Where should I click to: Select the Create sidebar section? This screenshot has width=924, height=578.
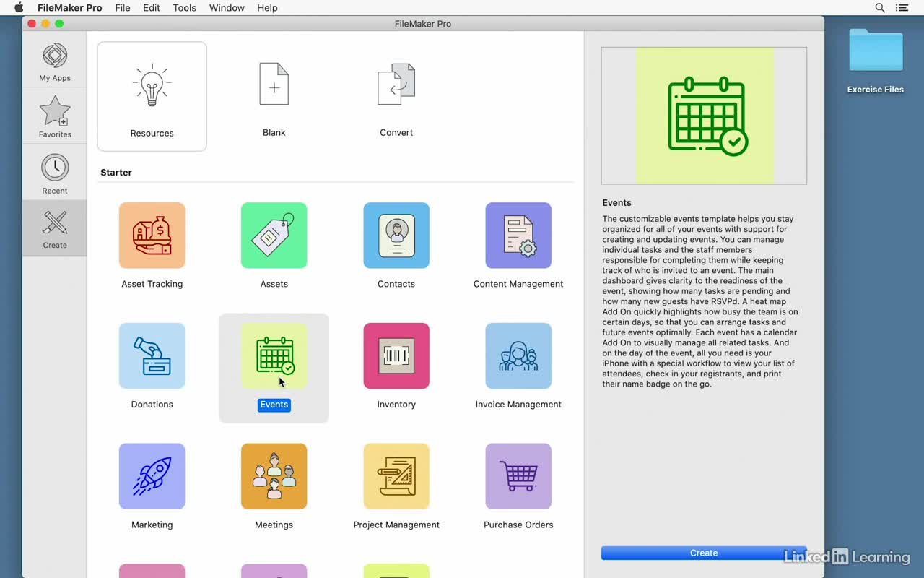click(55, 228)
